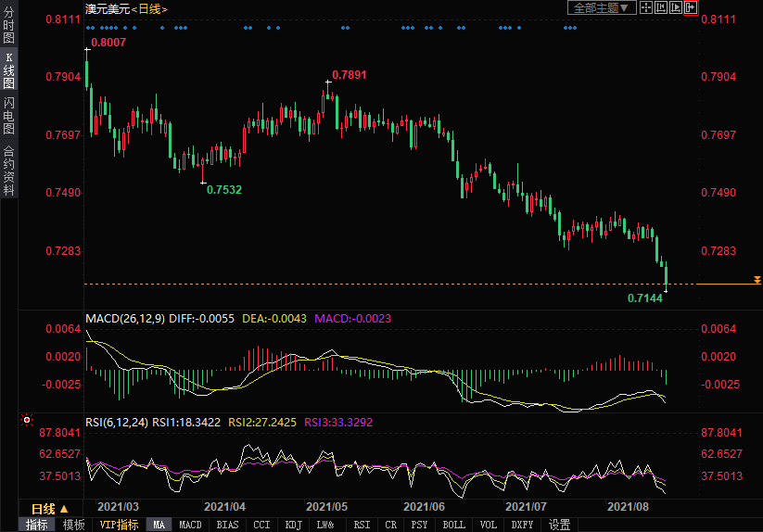Click the orange arrow marker at right price axis
The width and height of the screenshot is (763, 532).
tap(757, 280)
